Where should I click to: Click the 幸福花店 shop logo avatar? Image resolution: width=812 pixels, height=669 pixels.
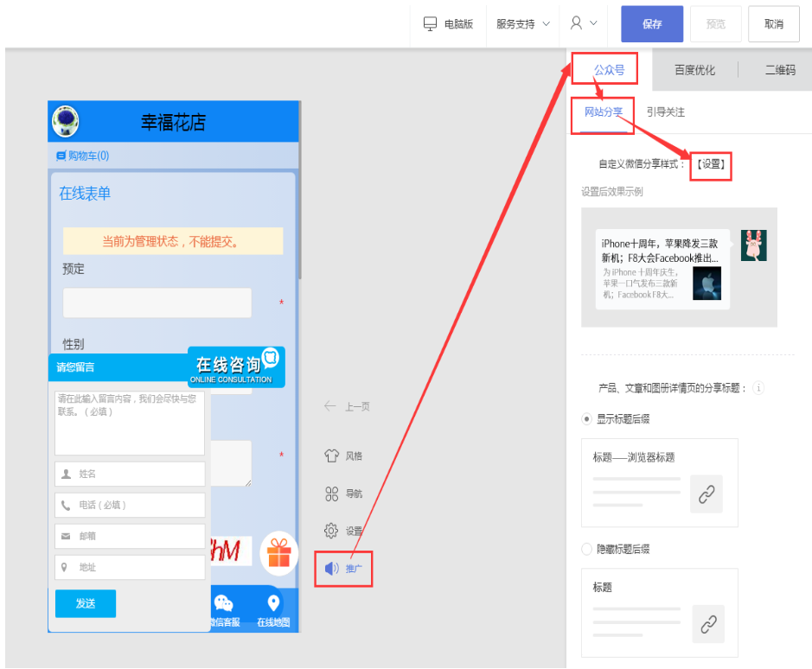(66, 121)
